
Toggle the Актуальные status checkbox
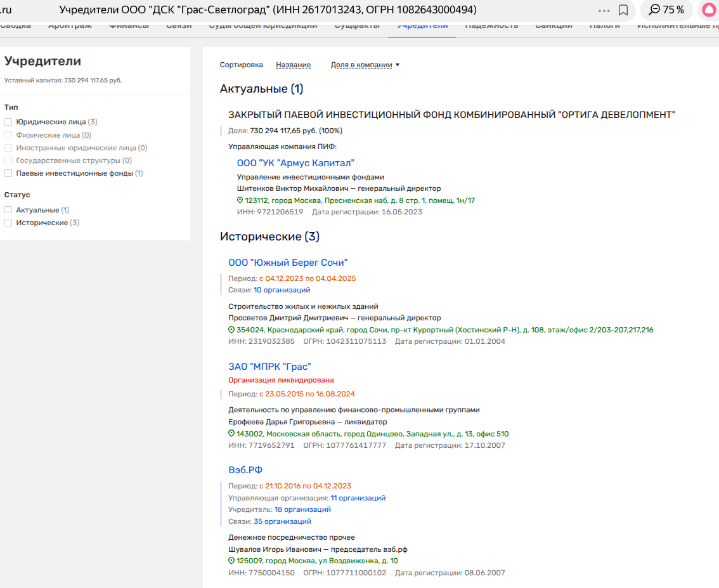coord(8,210)
